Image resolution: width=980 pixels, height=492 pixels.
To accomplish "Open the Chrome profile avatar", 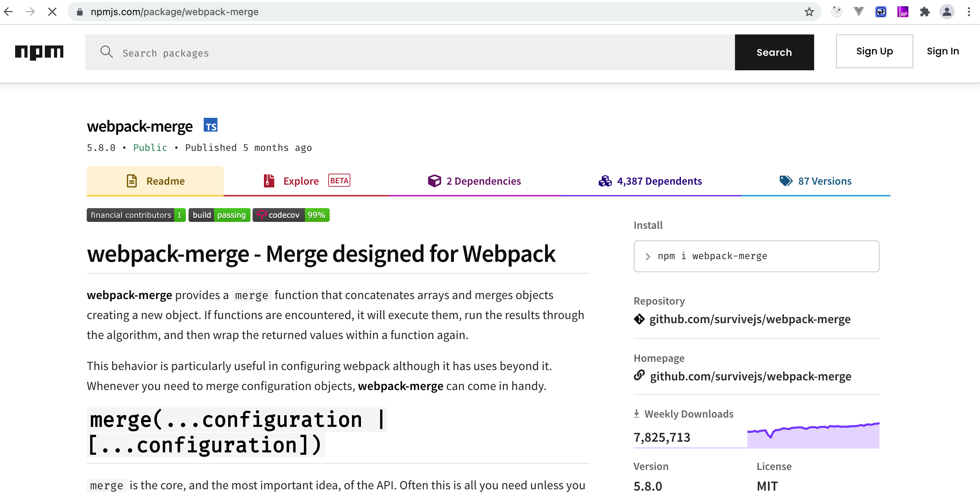I will [946, 12].
